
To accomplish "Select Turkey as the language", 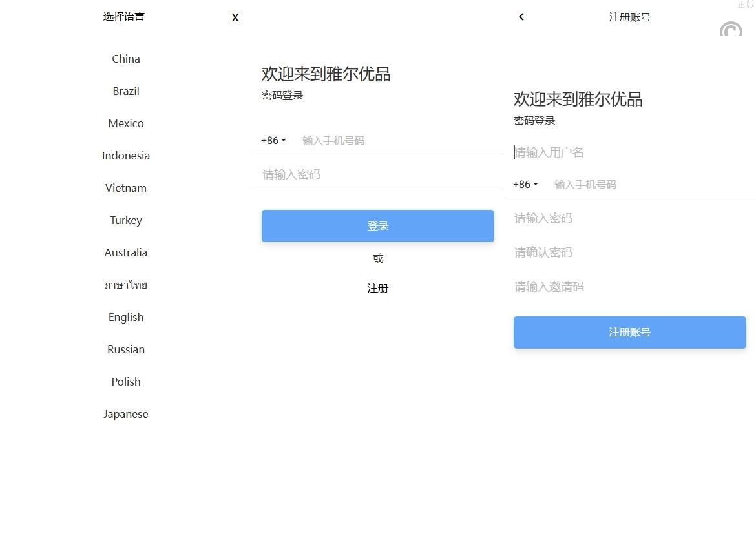I will 125,220.
